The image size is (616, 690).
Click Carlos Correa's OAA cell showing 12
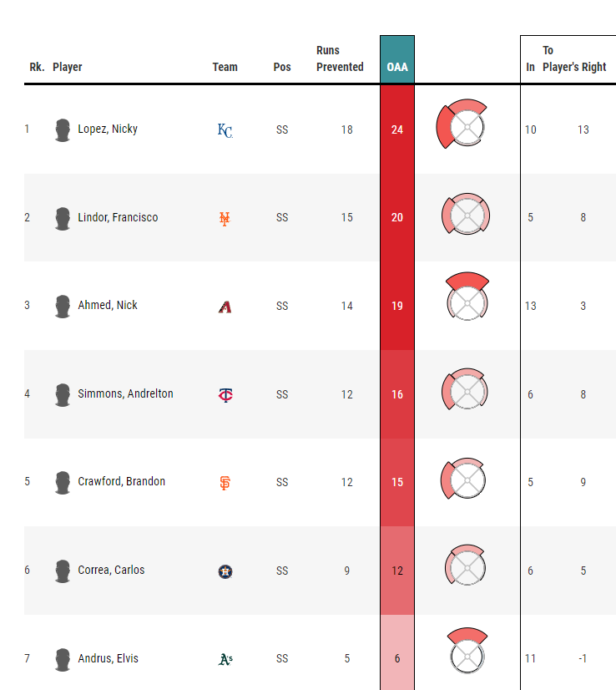[397, 571]
